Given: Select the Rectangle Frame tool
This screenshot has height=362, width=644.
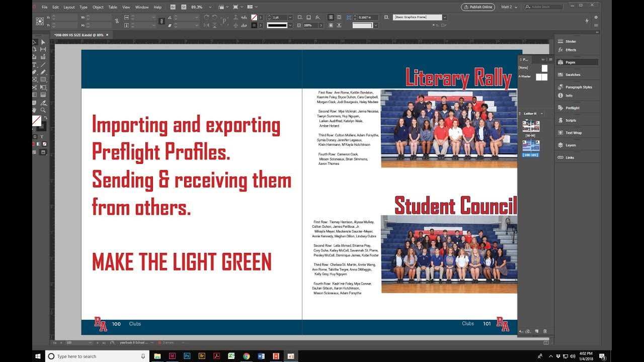Looking at the screenshot, I should [x=35, y=79].
